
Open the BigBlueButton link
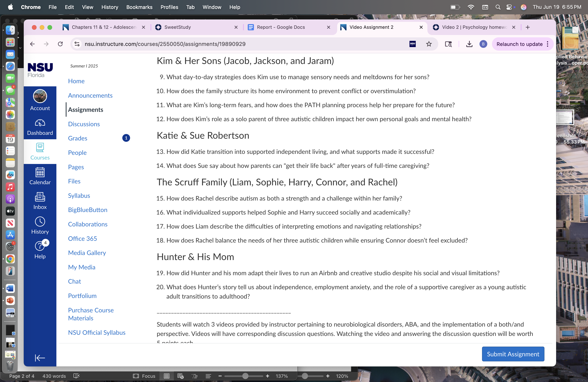(87, 210)
